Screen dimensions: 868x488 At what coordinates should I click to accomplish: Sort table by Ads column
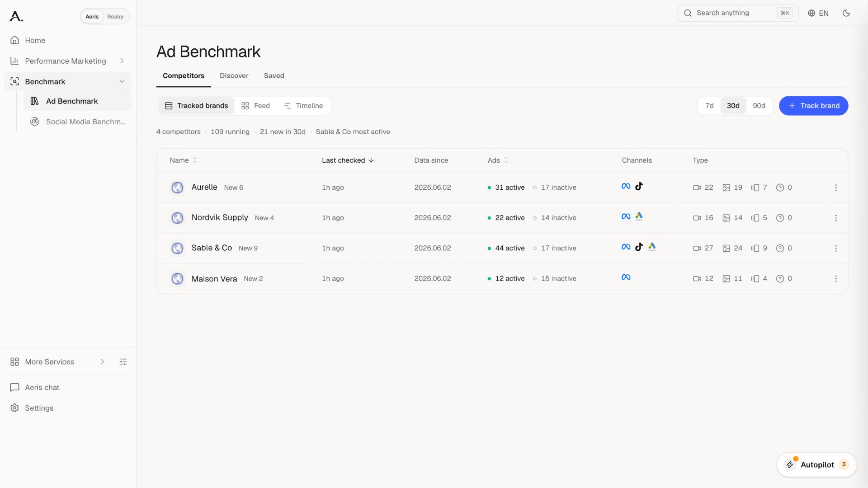(498, 160)
